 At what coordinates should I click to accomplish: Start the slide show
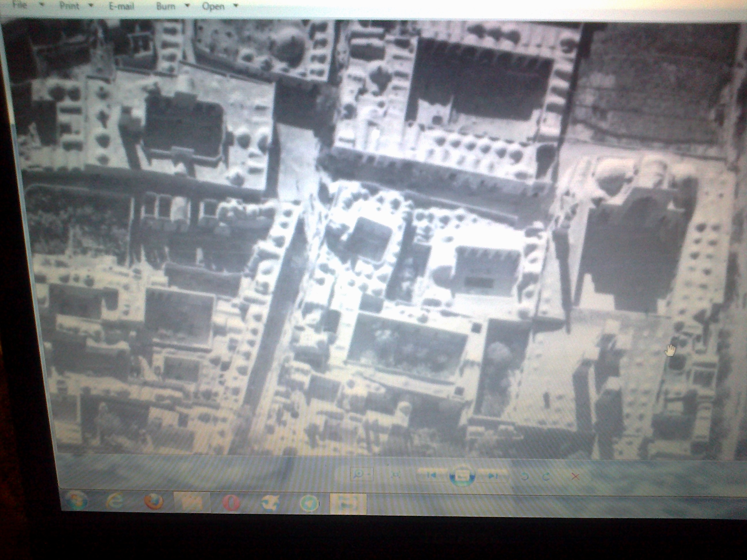[462, 476]
